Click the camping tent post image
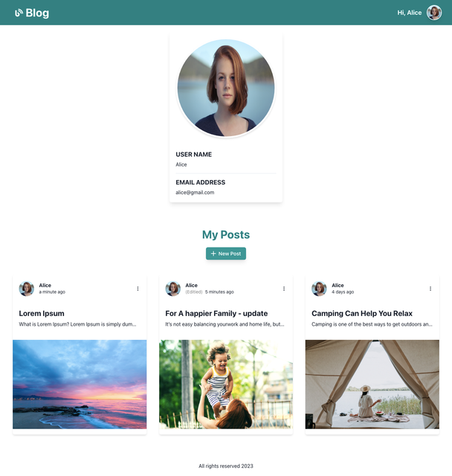Image resolution: width=452 pixels, height=476 pixels. (372, 385)
